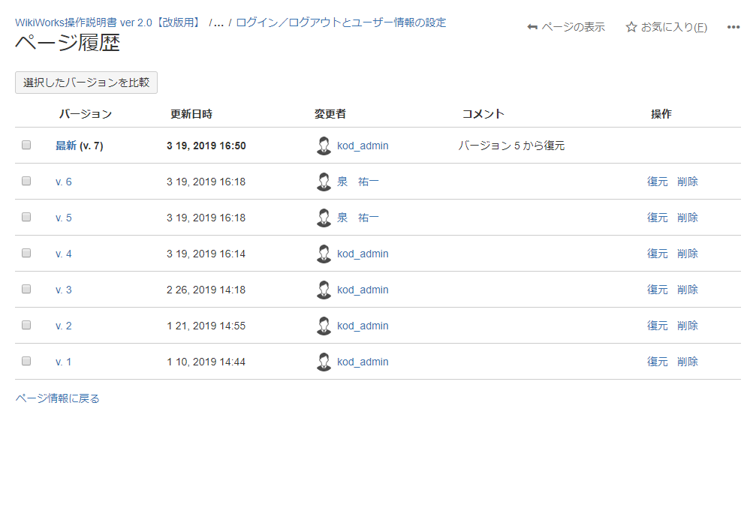Click the user avatar icon in v. 3 row
The height and width of the screenshot is (532, 756).
point(324,290)
